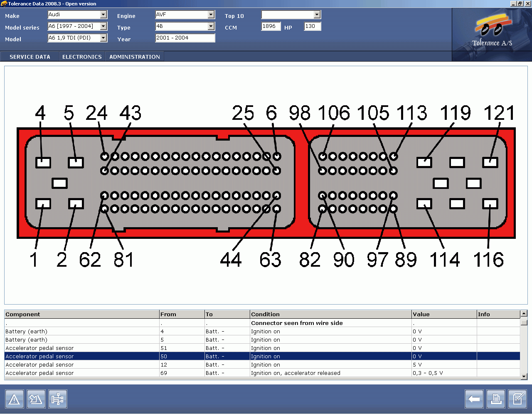
Task: Expand the Model series dropdown
Action: 103,26
